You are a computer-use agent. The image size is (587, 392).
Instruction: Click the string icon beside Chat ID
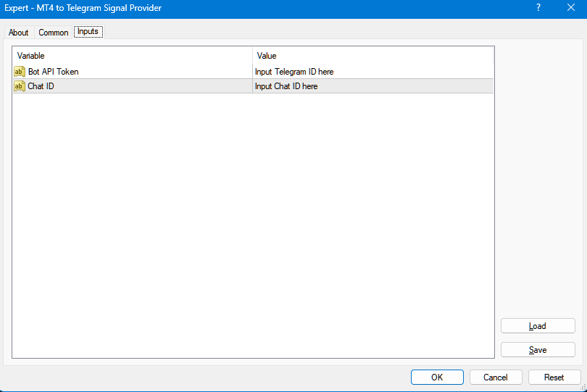point(20,86)
